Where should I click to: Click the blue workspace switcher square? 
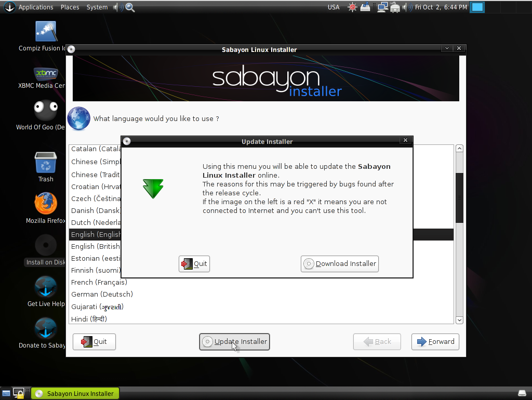click(x=477, y=7)
